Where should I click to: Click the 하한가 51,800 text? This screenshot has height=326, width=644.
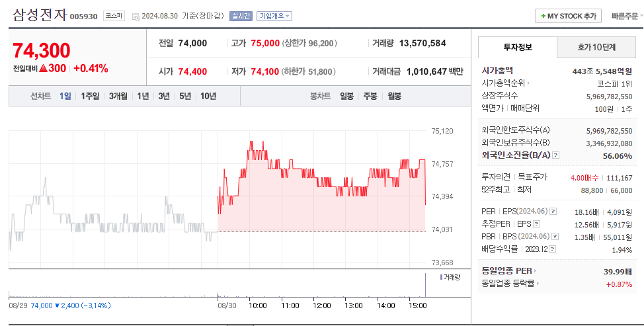click(x=309, y=72)
